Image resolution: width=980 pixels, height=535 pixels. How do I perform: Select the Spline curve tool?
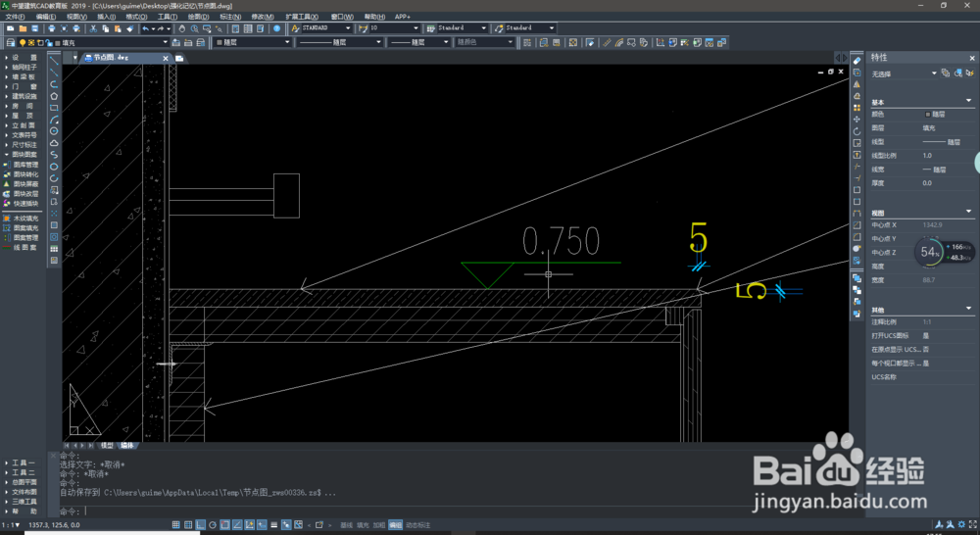pyautogui.click(x=54, y=155)
